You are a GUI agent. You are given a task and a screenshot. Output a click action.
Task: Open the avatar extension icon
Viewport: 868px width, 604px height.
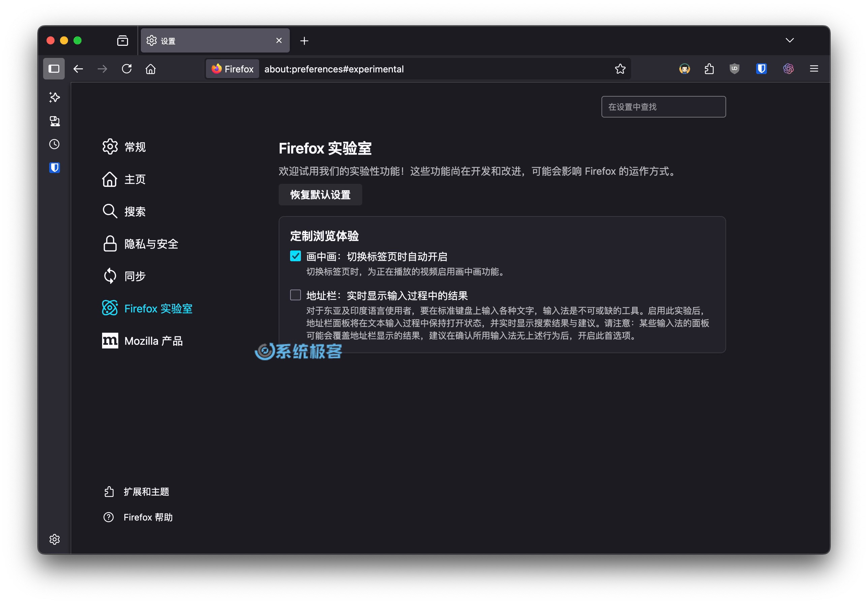tap(684, 69)
